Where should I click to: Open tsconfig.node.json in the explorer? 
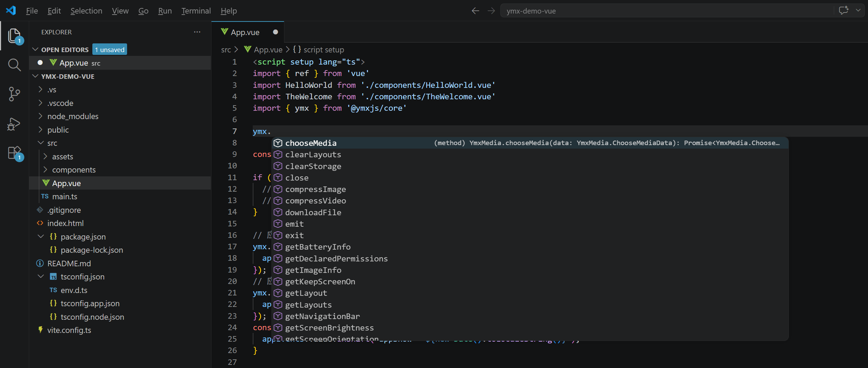[120, 317]
